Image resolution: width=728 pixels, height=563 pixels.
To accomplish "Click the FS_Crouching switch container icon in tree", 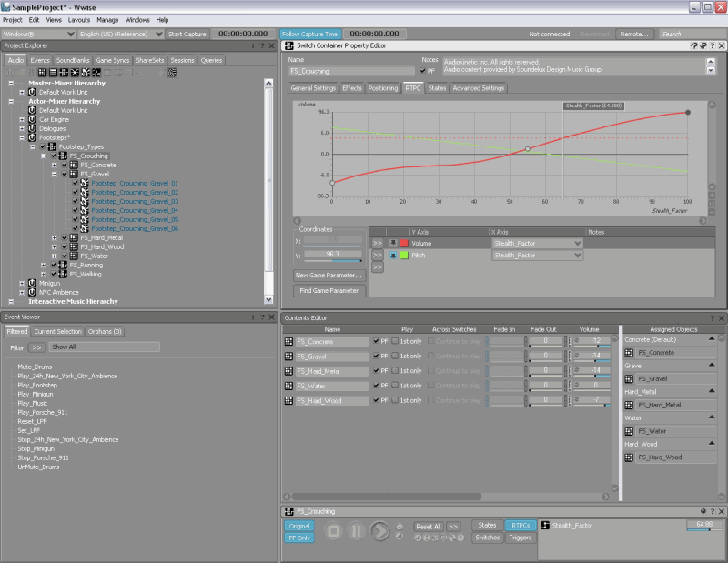I will (63, 156).
